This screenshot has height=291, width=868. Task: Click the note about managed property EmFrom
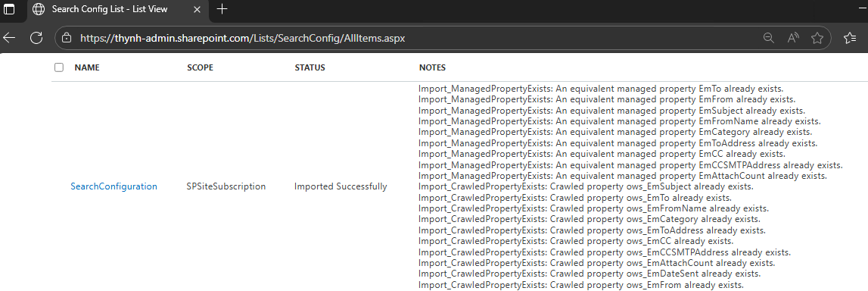607,99
